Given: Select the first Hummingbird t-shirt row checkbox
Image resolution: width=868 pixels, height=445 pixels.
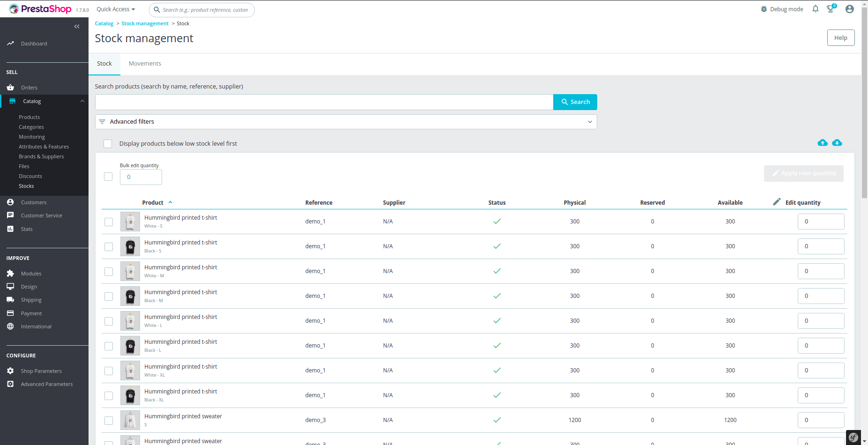Looking at the screenshot, I should pos(108,222).
